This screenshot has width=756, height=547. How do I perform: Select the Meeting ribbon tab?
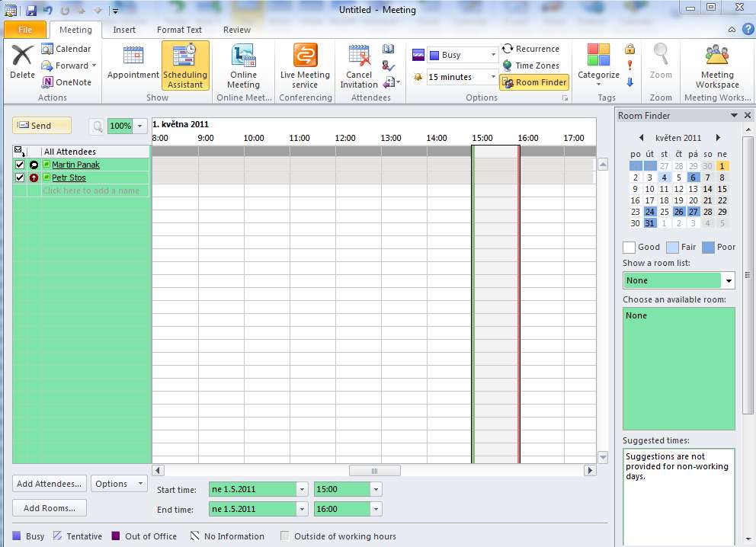click(x=75, y=30)
